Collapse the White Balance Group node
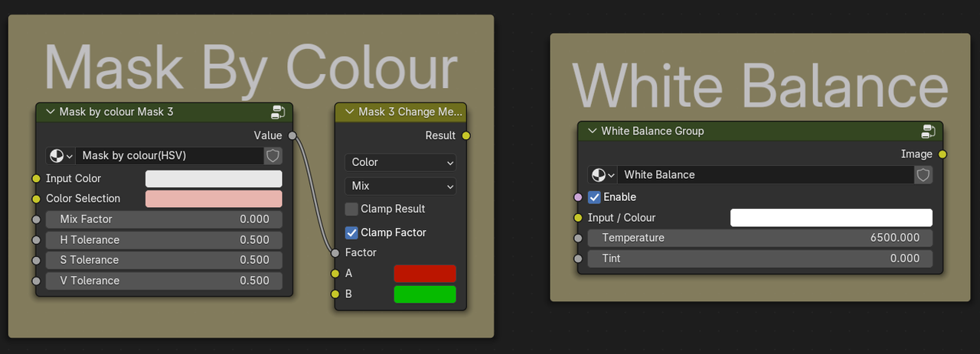Screen dimensions: 980x354 click(592, 131)
